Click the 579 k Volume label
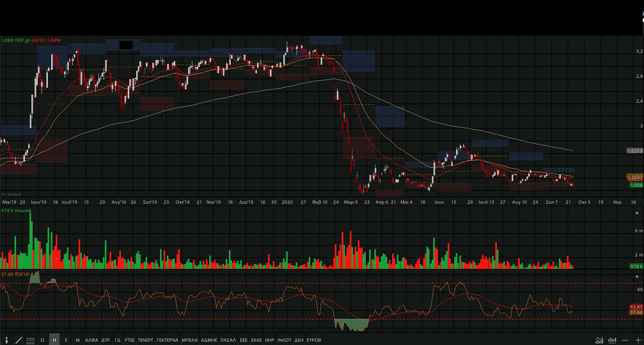The height and width of the screenshot is (345, 644). point(16,210)
